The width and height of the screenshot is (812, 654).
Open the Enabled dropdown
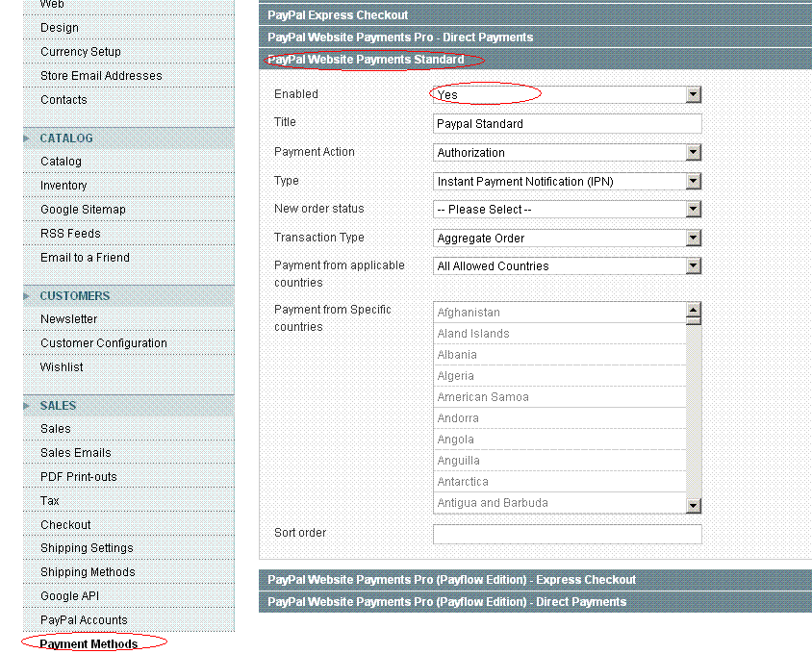coord(567,95)
